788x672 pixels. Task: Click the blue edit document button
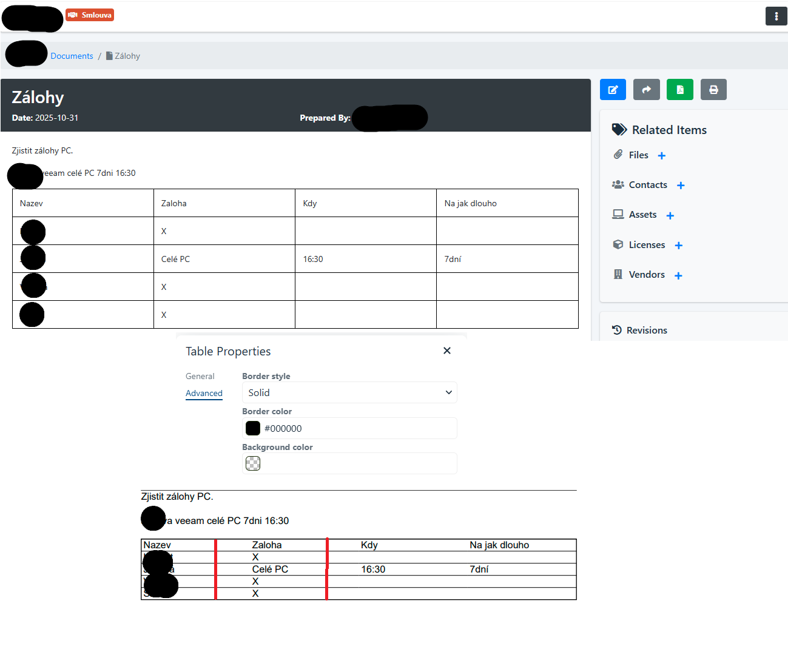click(x=613, y=90)
